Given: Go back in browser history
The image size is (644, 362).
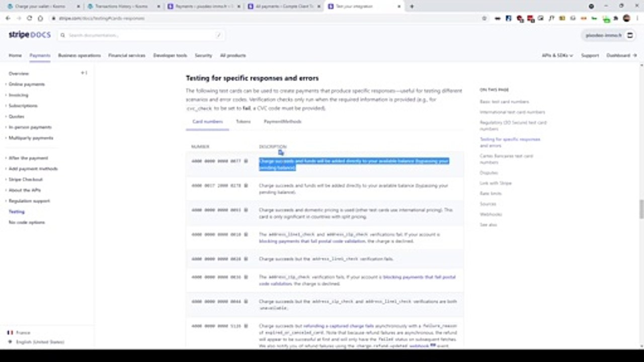Looking at the screenshot, I should coord(8,18).
